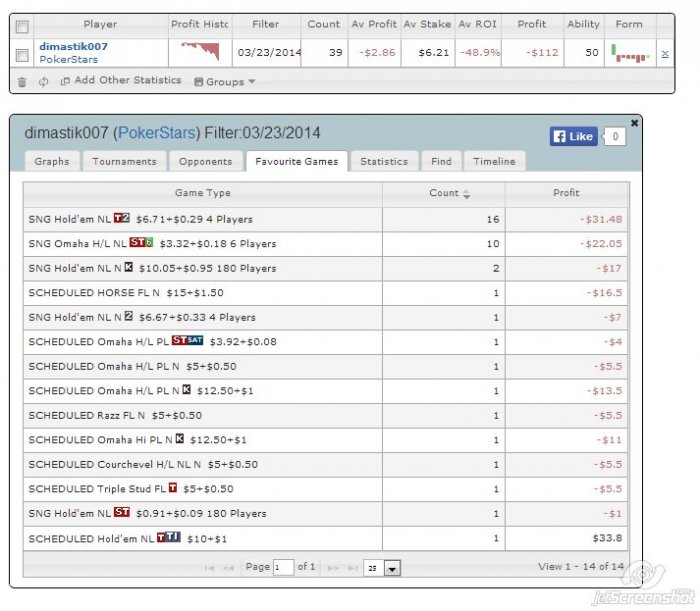
Task: Open the Find tab
Action: [x=441, y=161]
